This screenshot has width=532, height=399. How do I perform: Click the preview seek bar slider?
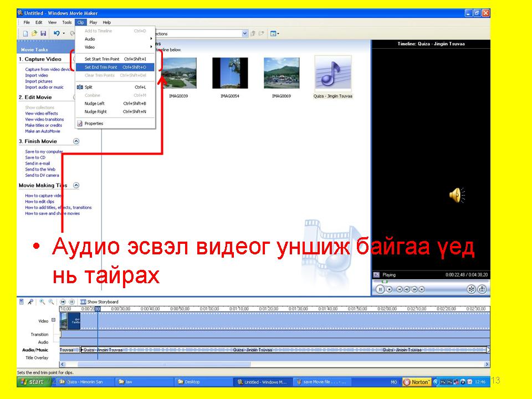click(x=384, y=281)
